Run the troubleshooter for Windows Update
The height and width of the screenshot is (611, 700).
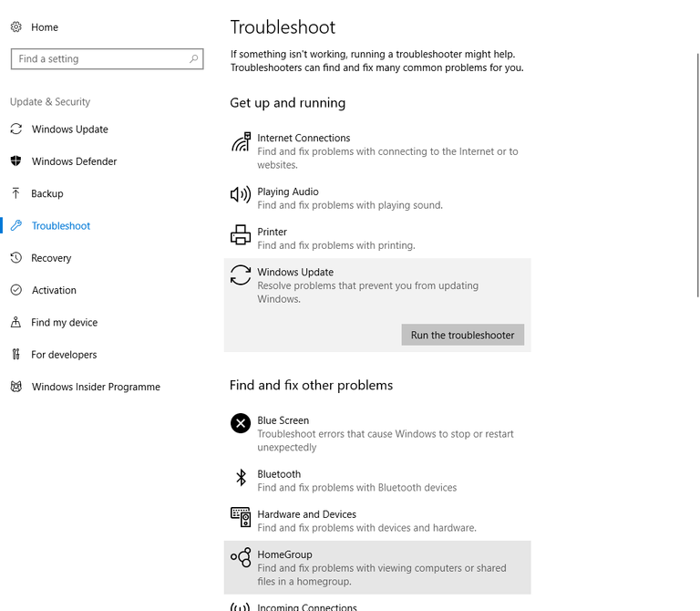(462, 336)
